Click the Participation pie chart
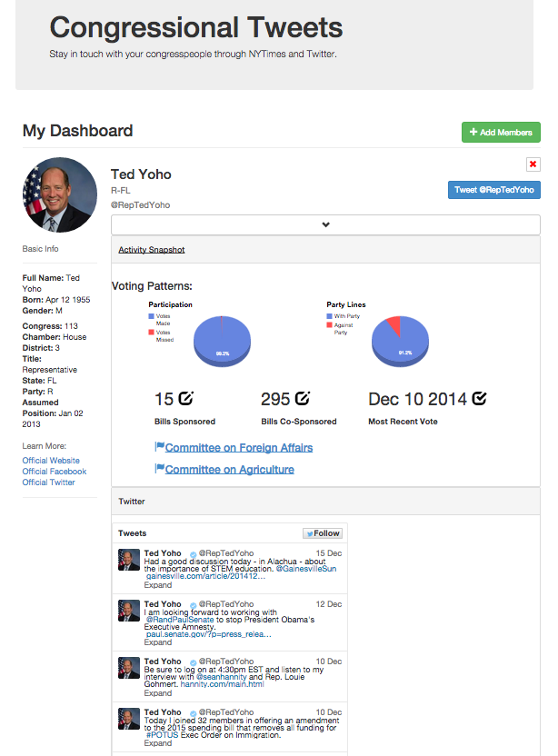 pyautogui.click(x=222, y=341)
